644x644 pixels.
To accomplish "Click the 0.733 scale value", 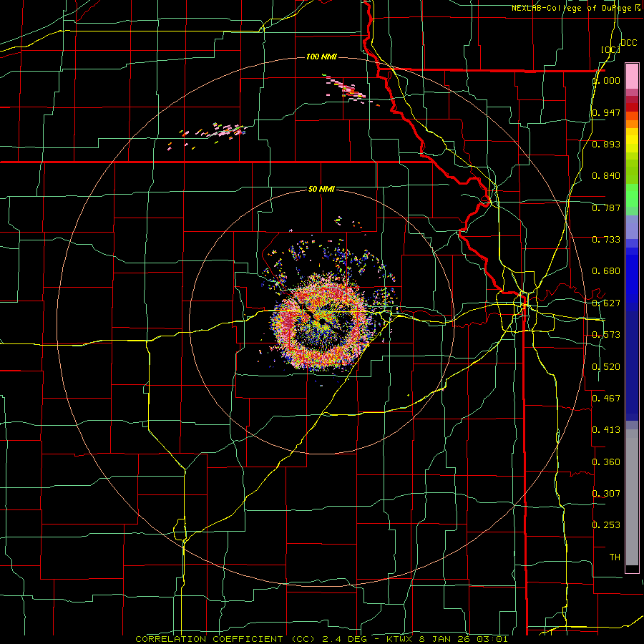I will (x=606, y=239).
